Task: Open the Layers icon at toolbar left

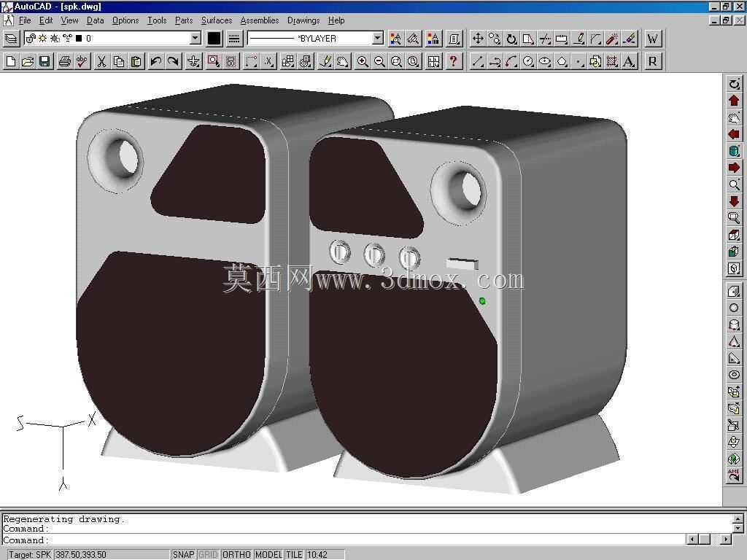Action: point(11,39)
